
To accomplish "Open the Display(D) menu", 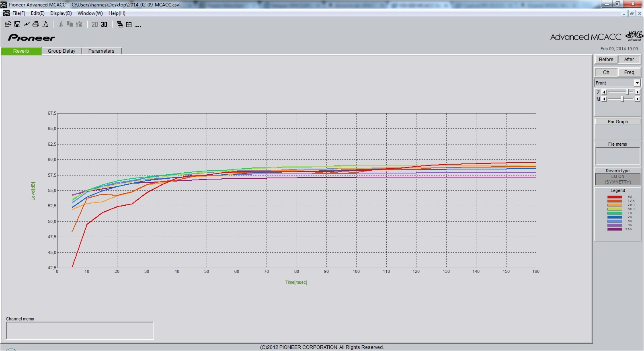I will pyautogui.click(x=61, y=13).
